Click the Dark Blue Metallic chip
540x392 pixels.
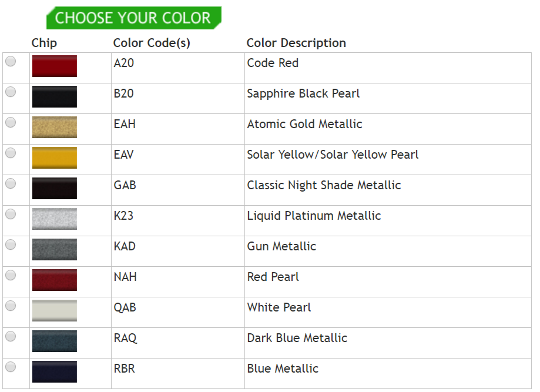tap(55, 341)
